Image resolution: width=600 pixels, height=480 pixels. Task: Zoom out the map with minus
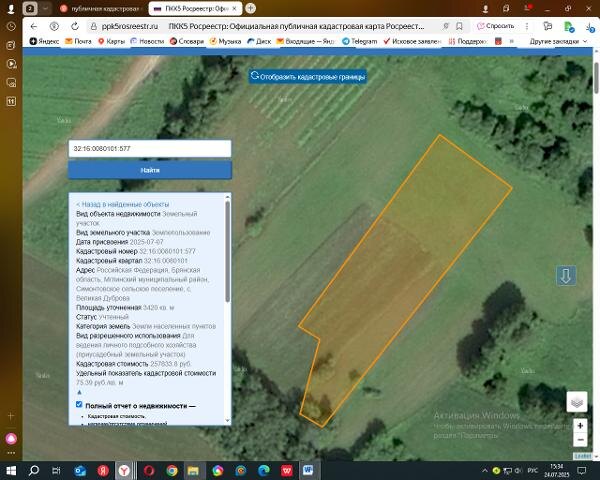tap(580, 439)
